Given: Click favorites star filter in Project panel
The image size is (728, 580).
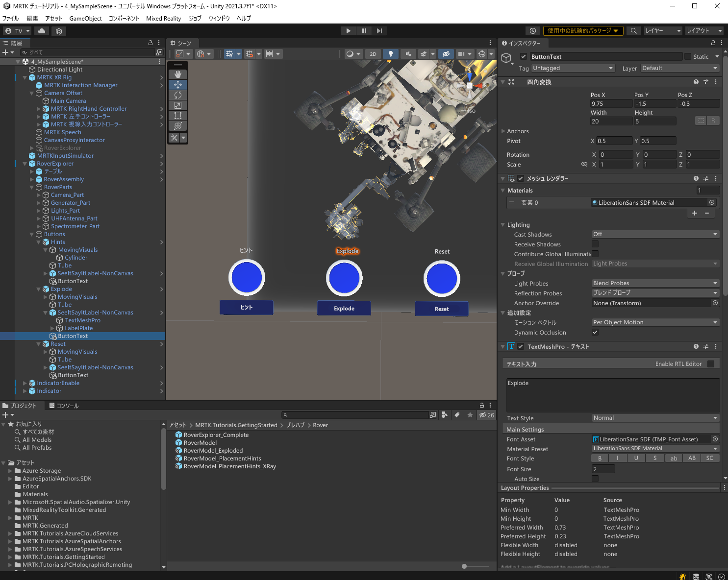Looking at the screenshot, I should coord(470,415).
